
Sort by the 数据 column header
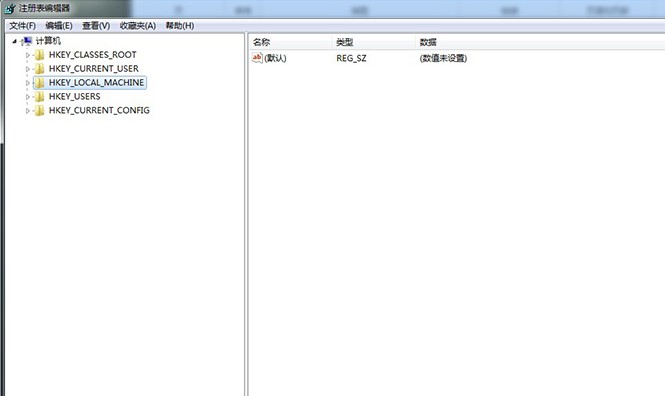click(540, 42)
